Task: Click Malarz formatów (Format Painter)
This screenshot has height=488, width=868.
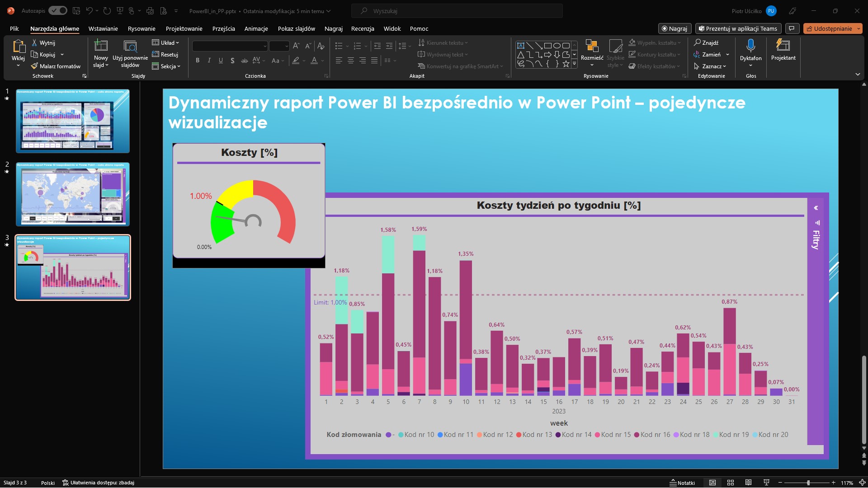Action: click(x=56, y=66)
